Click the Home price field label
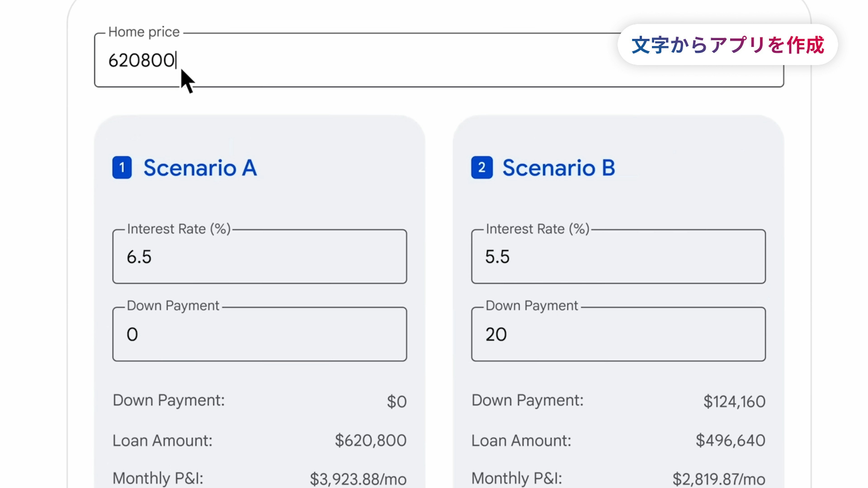Screen dimensions: 868x488 [x=144, y=32]
